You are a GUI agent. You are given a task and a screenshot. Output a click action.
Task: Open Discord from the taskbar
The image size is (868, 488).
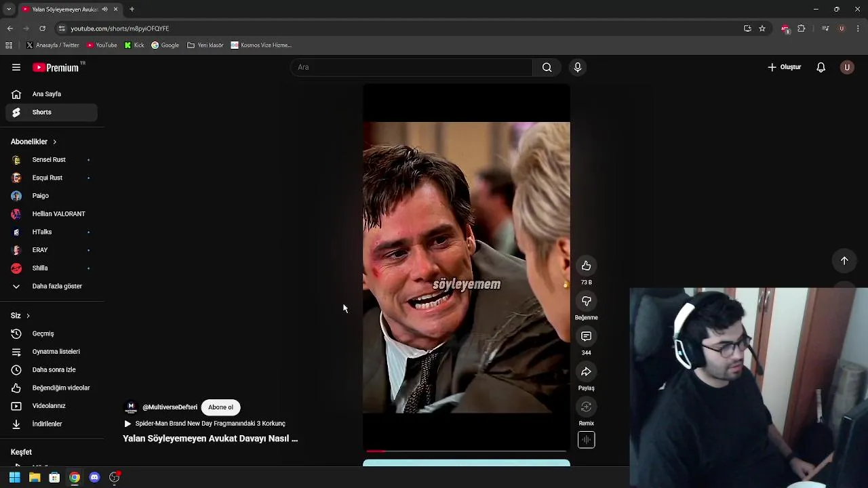(x=94, y=477)
